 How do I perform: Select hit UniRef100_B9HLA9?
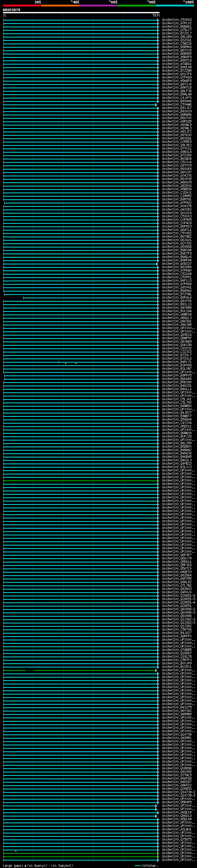(176, 67)
